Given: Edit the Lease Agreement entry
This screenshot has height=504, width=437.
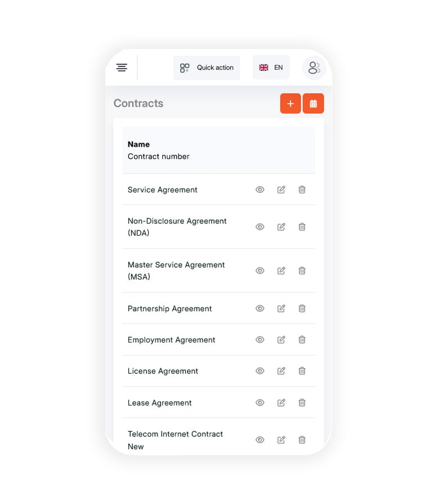Looking at the screenshot, I should tap(281, 403).
